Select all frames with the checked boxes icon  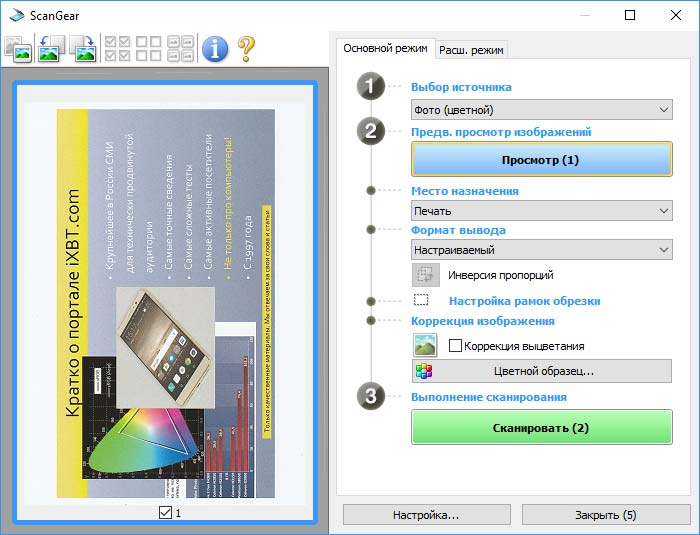(x=117, y=49)
